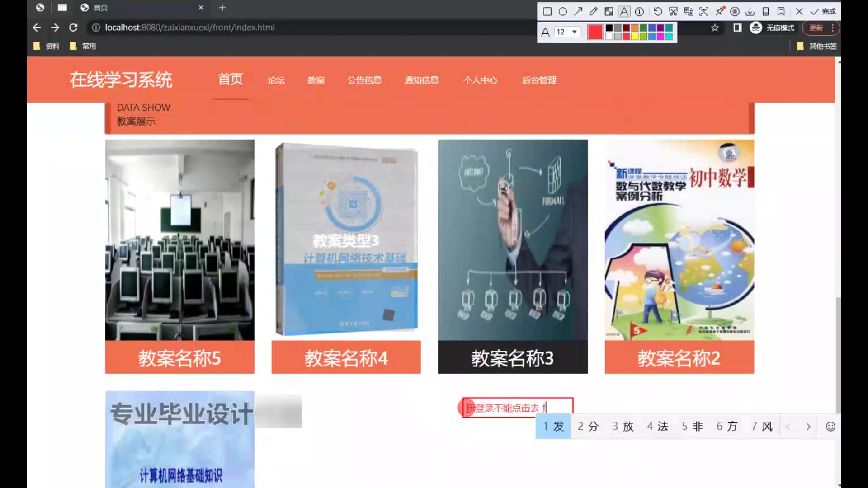Close the 首页 browser tab
868x488 pixels.
201,8
